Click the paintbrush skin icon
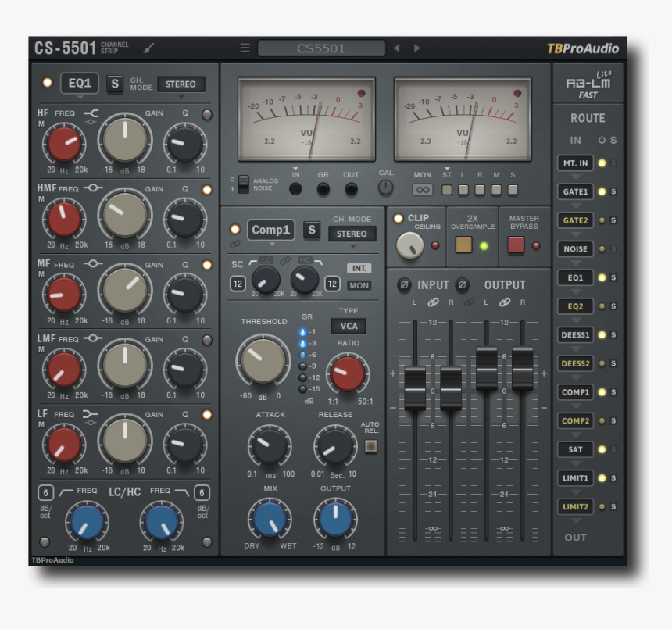672x629 pixels. 148,48
